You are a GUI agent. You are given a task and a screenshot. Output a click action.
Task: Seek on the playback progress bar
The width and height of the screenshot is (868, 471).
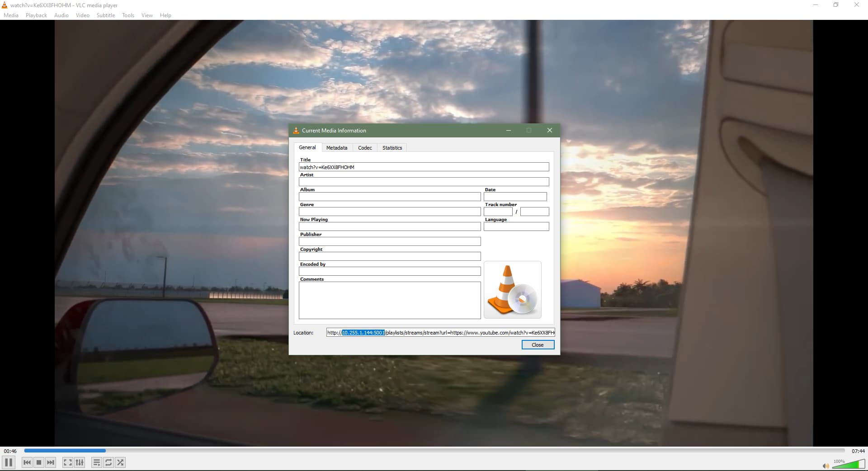[x=434, y=451]
